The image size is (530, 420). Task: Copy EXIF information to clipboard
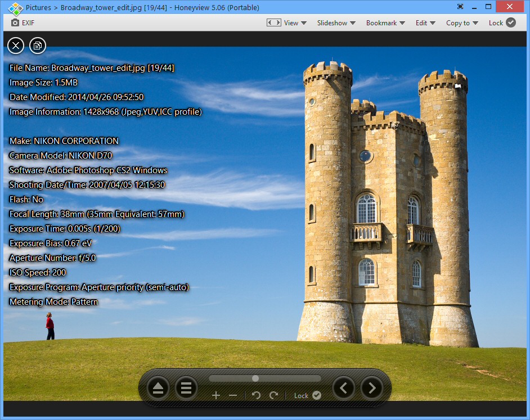[x=38, y=46]
